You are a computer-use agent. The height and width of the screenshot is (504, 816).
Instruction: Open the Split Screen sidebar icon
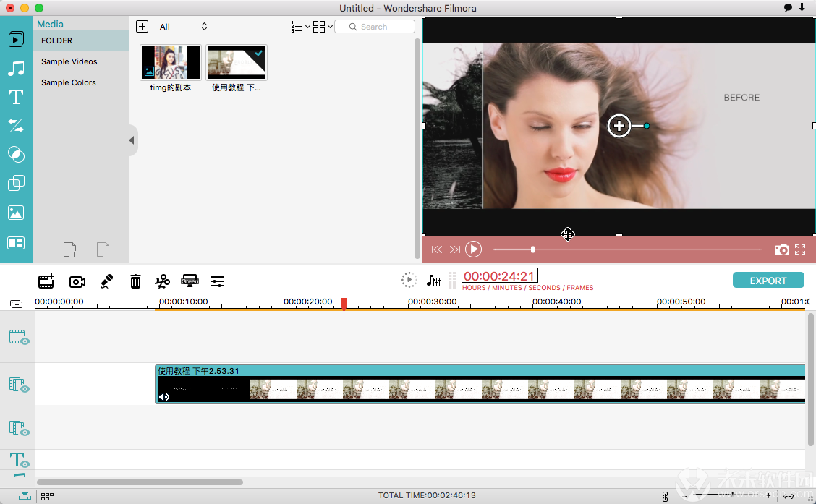click(16, 243)
